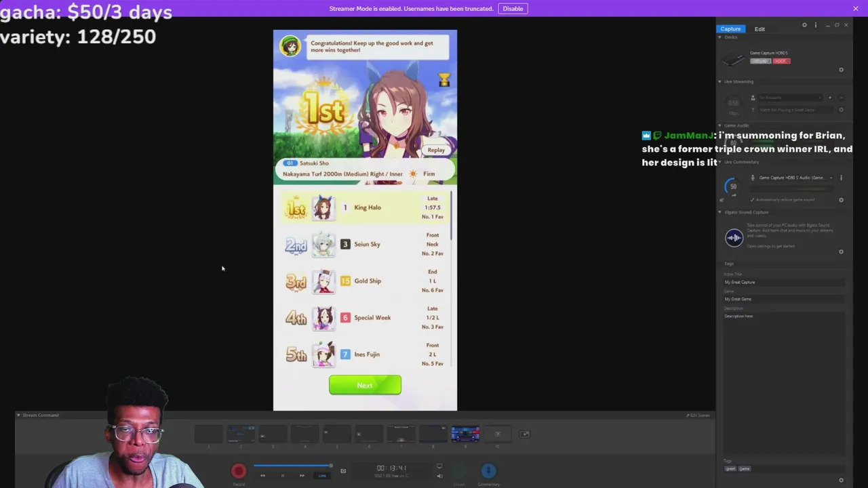Click the monitor display icon above speaker

coord(439,466)
